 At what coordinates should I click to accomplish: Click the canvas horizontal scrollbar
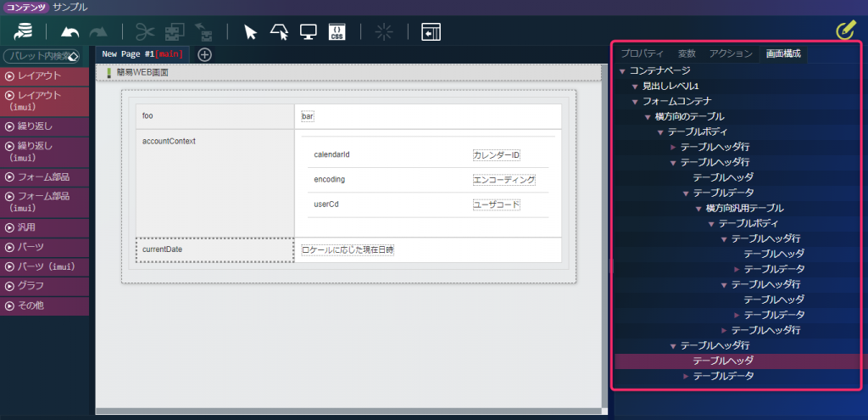point(348,412)
